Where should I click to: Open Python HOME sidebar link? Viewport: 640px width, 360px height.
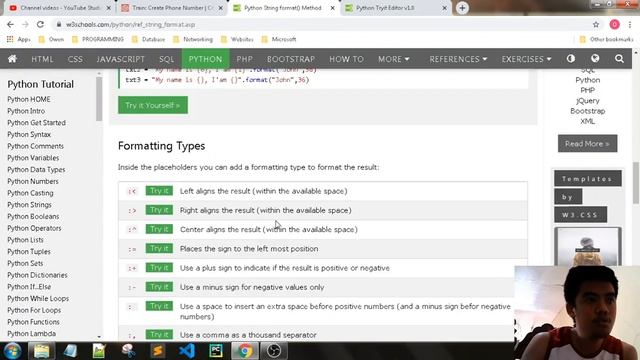point(29,99)
